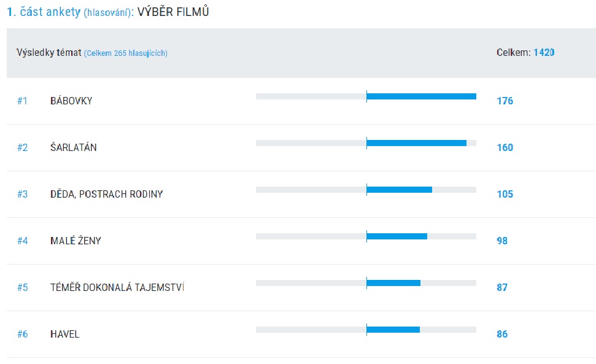Click the blue result bar for BÁBOVKY
Screen dimensions: 596x364
421,96
